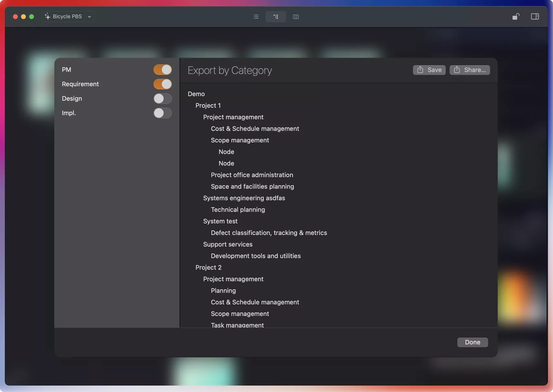Click the Bicycle PBS sparkle document icon

coord(48,17)
